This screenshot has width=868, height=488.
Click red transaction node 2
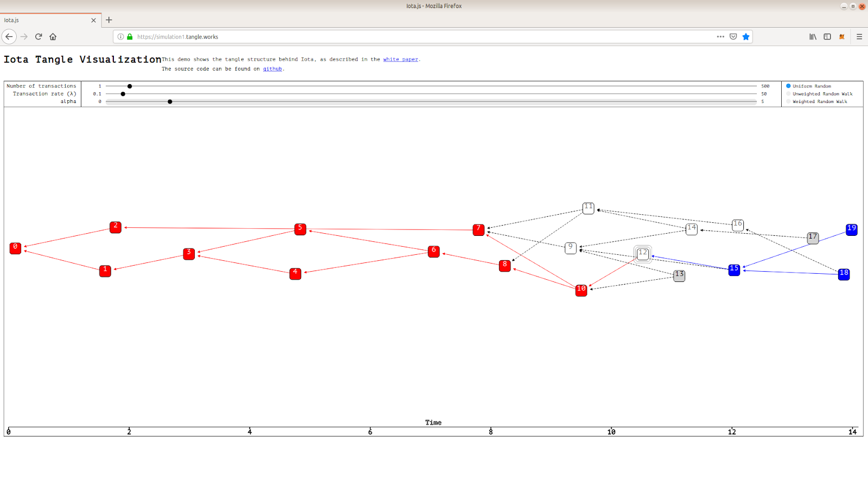[116, 227]
